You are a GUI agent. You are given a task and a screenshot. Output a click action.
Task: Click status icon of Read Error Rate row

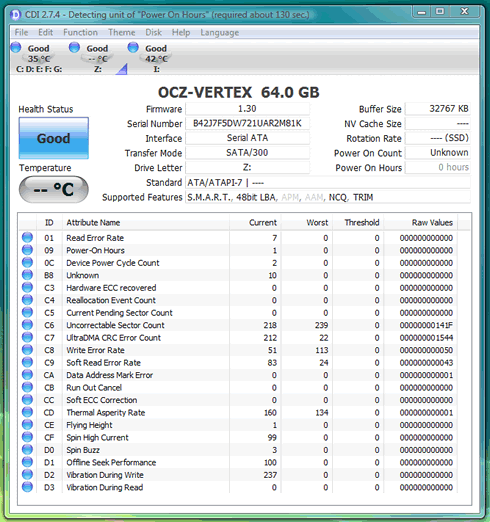(x=27, y=238)
